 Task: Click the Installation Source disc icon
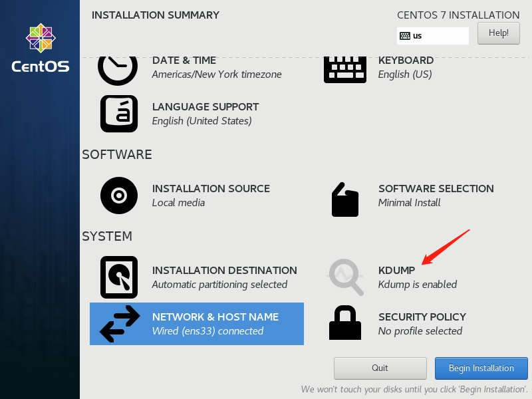(119, 196)
